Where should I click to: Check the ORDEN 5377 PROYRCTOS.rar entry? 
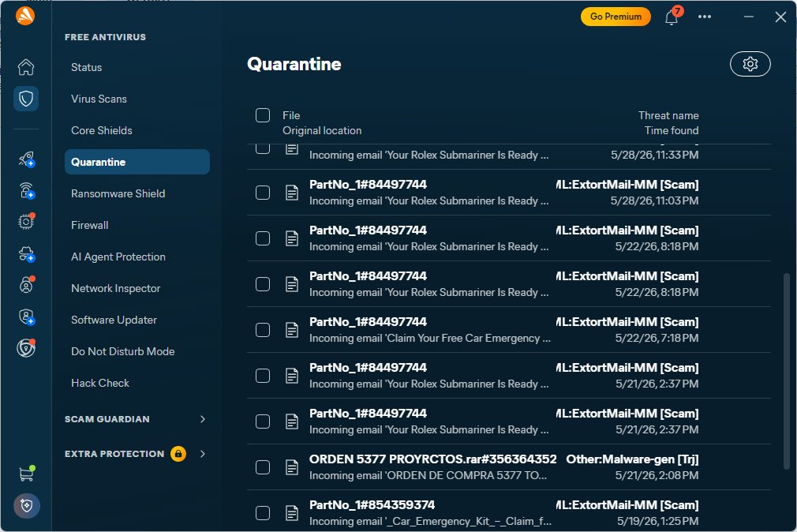[263, 467]
